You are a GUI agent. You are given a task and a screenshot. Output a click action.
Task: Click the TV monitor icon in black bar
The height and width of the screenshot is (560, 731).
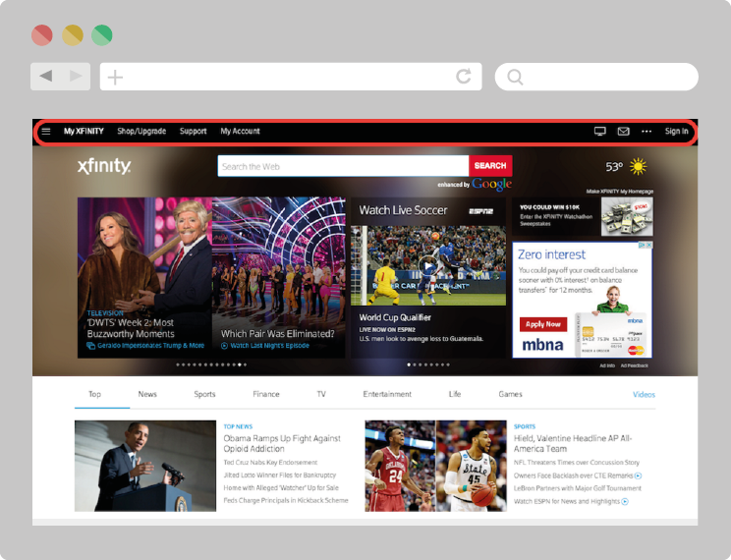click(x=600, y=132)
